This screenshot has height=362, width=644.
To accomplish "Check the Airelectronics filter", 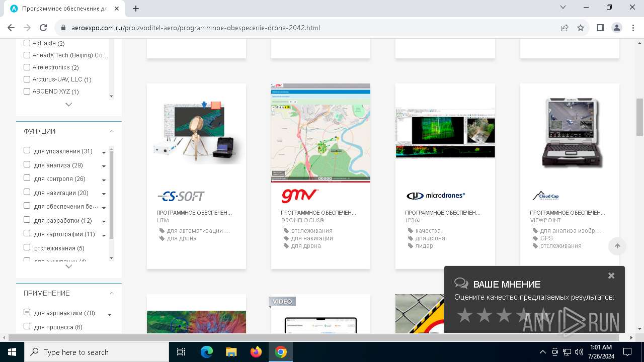I will tap(27, 67).
